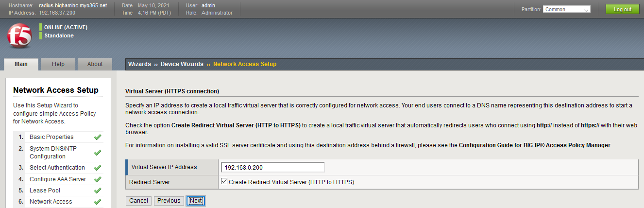Open the Partition dropdown
The width and height of the screenshot is (644, 208).
[567, 9]
